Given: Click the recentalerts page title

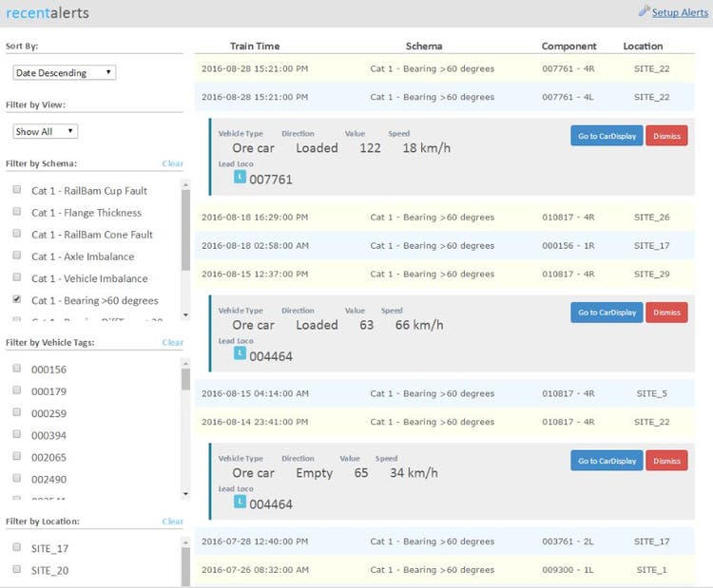Looking at the screenshot, I should pos(48,12).
